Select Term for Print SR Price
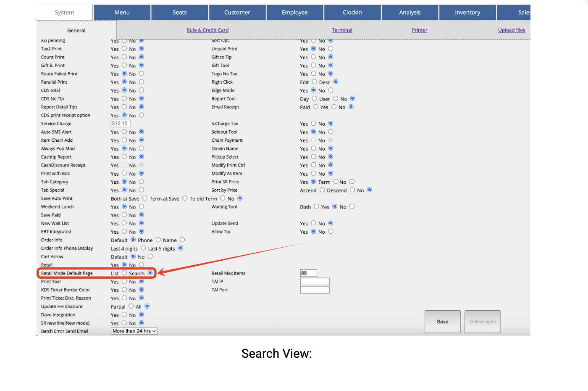 tap(336, 182)
